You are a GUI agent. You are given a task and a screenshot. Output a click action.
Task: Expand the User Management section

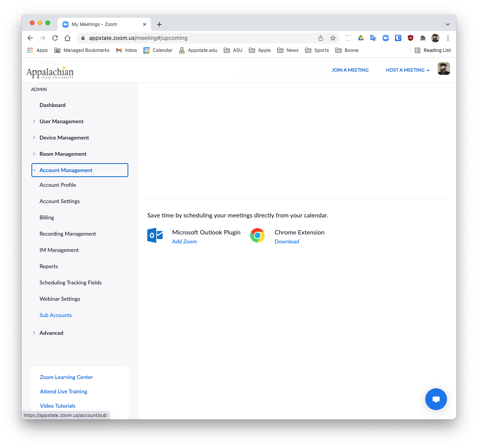click(x=61, y=121)
